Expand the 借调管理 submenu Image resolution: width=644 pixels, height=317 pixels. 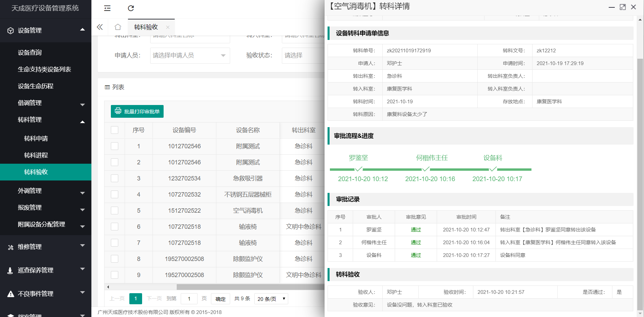click(x=82, y=105)
